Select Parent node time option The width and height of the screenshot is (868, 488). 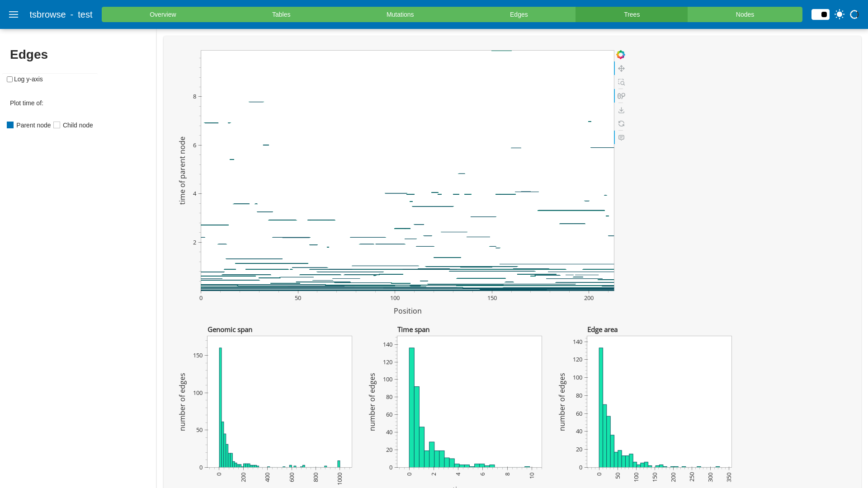point(10,125)
